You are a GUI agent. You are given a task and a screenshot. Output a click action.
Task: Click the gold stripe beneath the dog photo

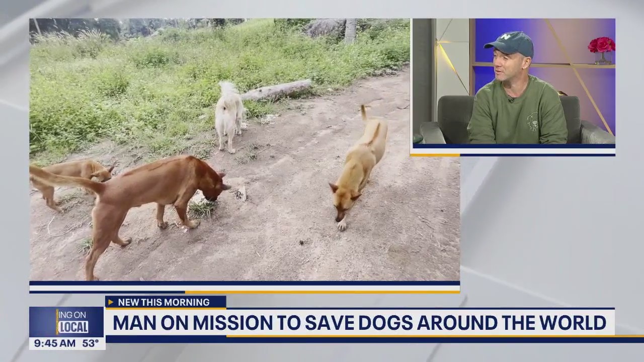click(322, 292)
